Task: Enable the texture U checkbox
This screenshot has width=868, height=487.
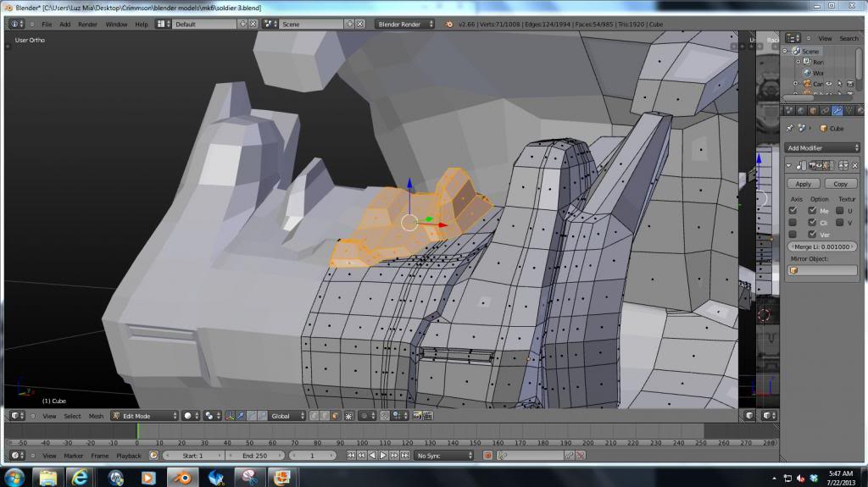Action: (x=839, y=210)
